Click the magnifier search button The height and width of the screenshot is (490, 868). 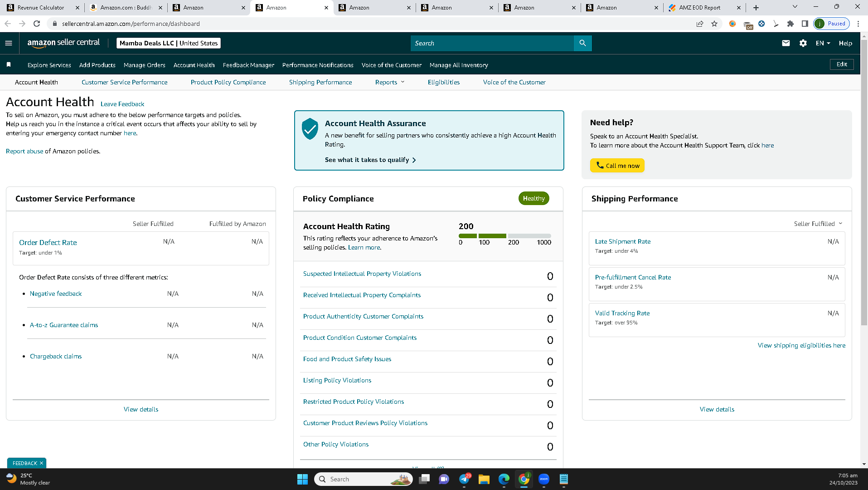tap(582, 43)
